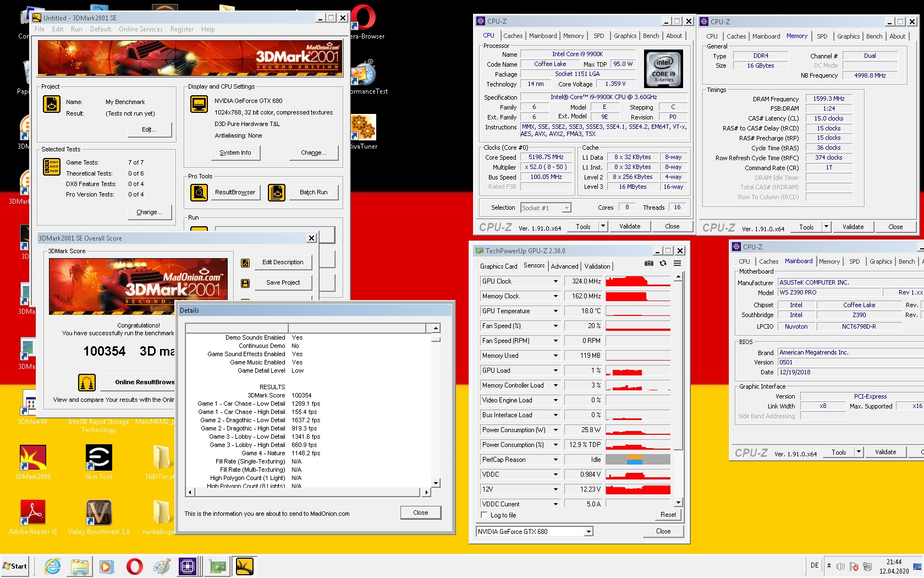Click the show hidden icons tray arrow
This screenshot has height=578, width=924.
tap(829, 566)
